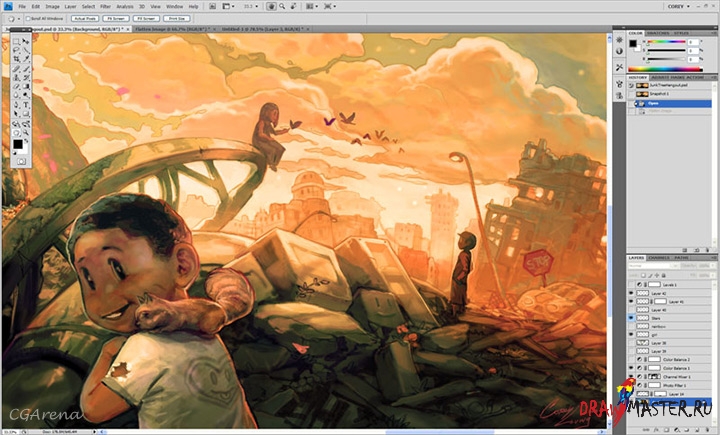This screenshot has width=720, height=435.
Task: Open the layer blend mode dropdown
Action: coord(653,266)
